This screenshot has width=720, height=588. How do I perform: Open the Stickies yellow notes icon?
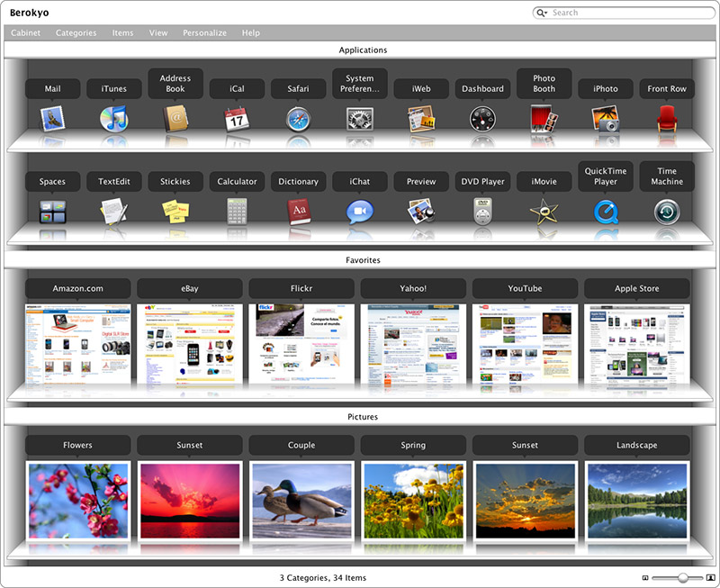tap(175, 212)
